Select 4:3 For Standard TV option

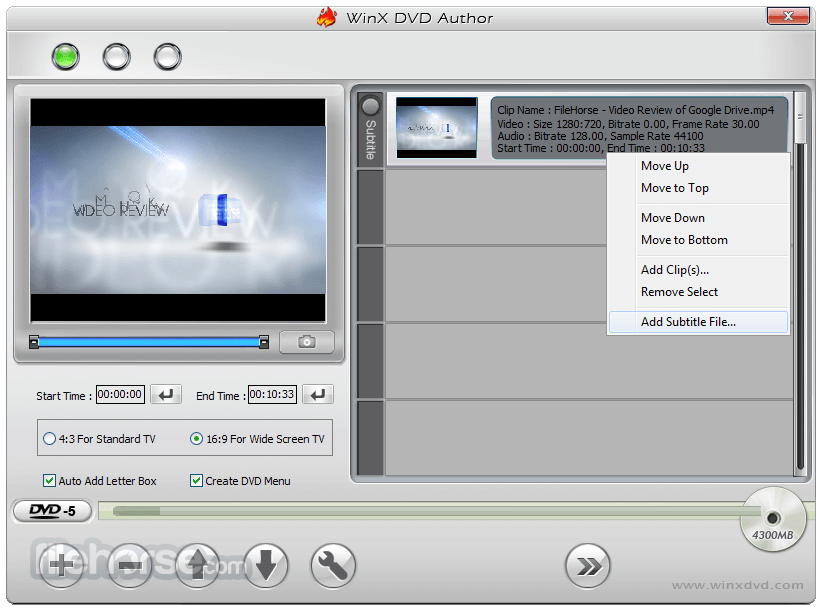99,439
